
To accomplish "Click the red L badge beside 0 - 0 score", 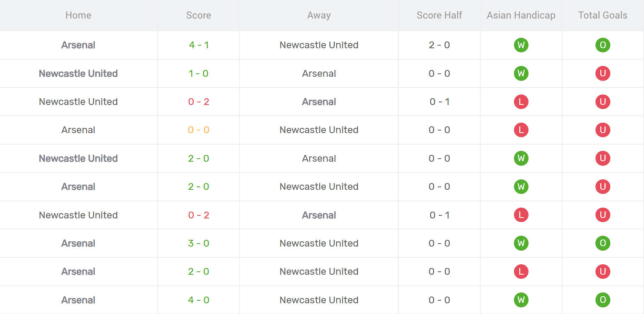I will pos(521,130).
